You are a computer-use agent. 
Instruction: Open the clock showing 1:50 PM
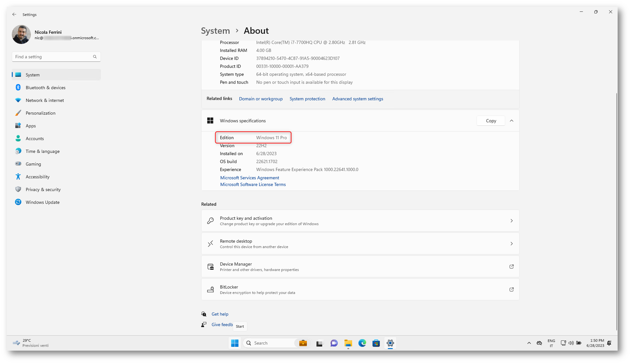[595, 343]
